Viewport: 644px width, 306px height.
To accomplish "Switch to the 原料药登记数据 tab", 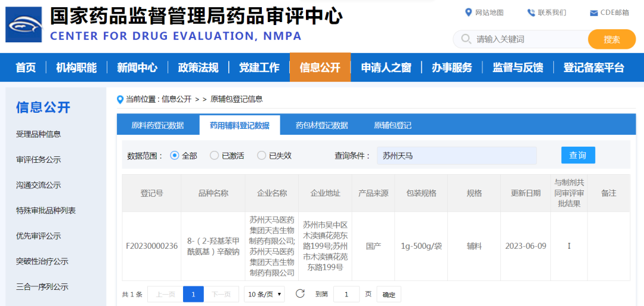I will pos(157,125).
